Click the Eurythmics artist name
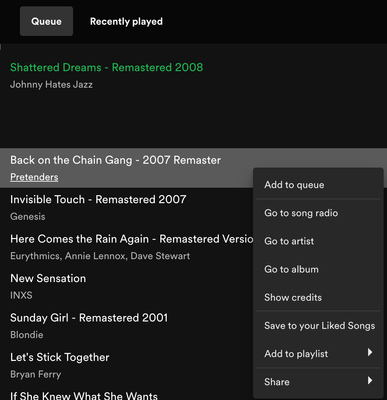The height and width of the screenshot is (400, 387). click(x=35, y=256)
